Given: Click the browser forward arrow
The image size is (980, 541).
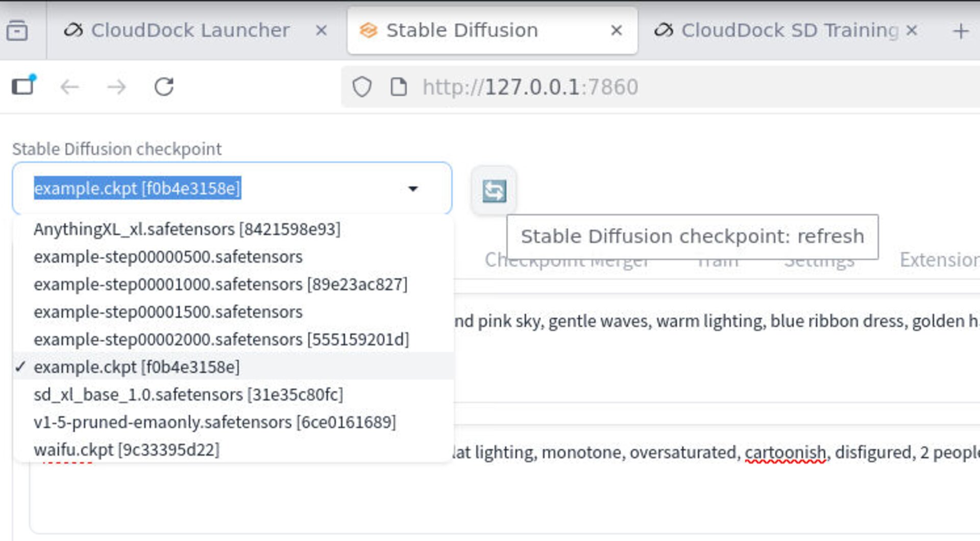Looking at the screenshot, I should 116,87.
